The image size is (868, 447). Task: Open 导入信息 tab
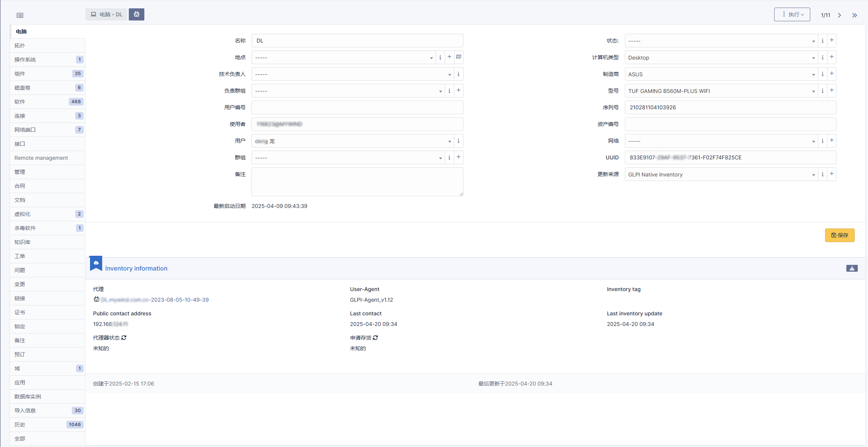coord(47,411)
